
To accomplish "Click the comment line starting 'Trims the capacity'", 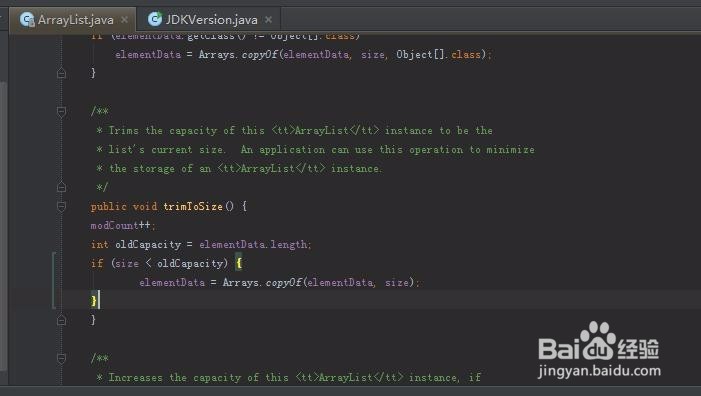I will click(x=295, y=131).
